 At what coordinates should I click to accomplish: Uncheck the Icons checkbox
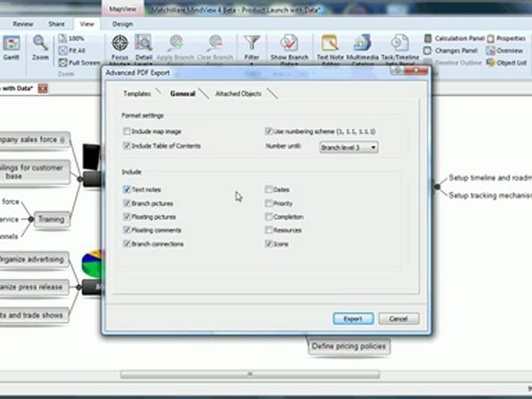point(269,244)
